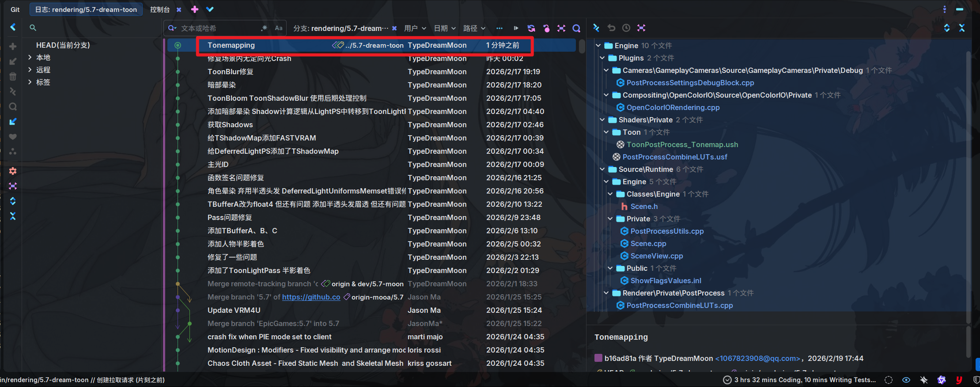Click the show history clock icon
This screenshot has height=387, width=980.
click(626, 28)
